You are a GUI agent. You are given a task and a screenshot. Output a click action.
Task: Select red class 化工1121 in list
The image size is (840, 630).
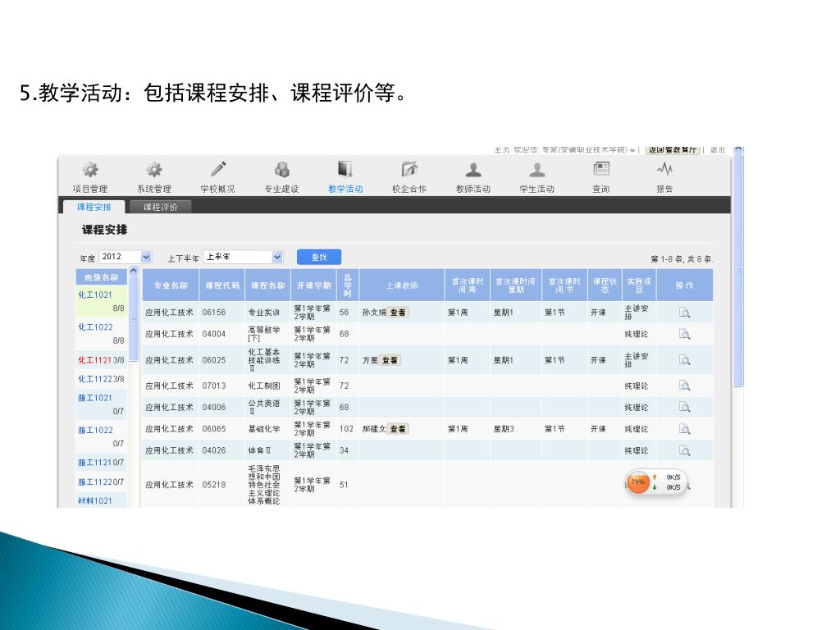click(x=95, y=360)
